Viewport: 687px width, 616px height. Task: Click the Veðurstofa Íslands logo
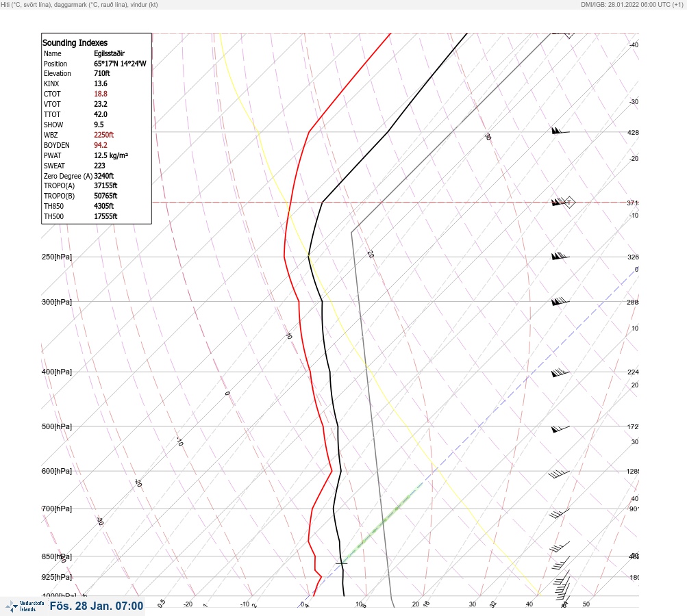[25, 606]
